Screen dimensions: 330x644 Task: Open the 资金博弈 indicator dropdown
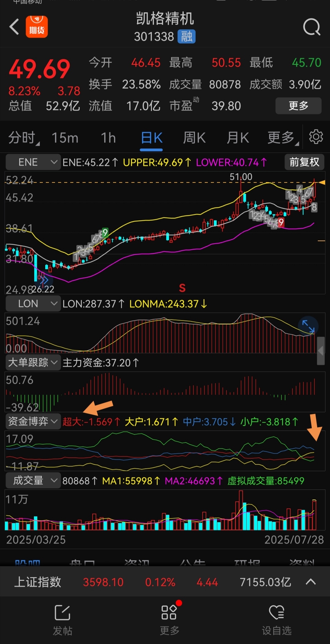(x=33, y=422)
